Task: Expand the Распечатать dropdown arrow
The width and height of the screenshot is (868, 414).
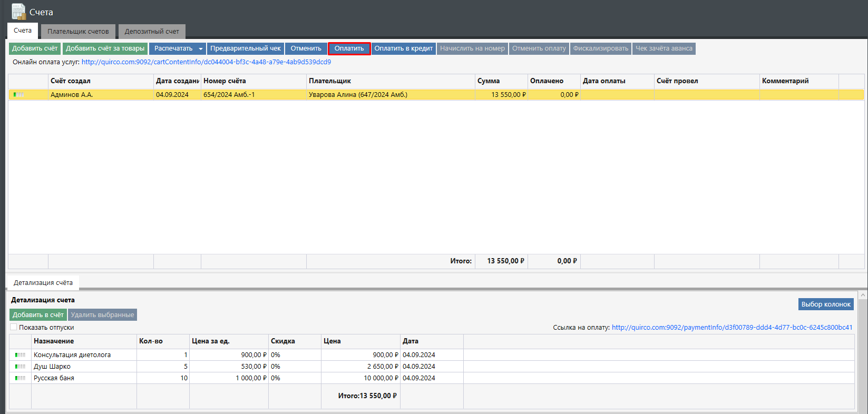Action: click(x=200, y=49)
